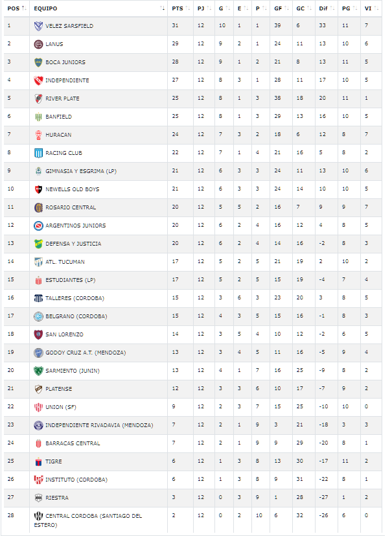Image resolution: width=392 pixels, height=536 pixels.
Task: Click the Racing Club crest icon
Action: (x=38, y=153)
